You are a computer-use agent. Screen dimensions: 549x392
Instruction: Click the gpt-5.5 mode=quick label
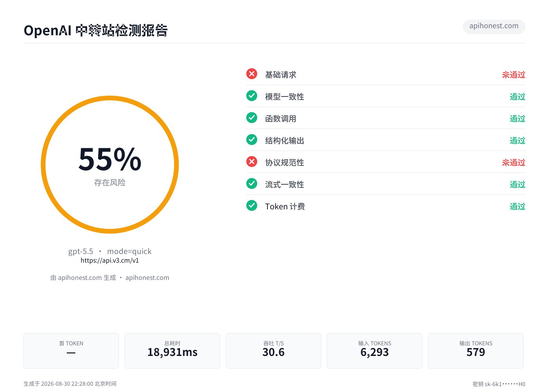point(110,251)
